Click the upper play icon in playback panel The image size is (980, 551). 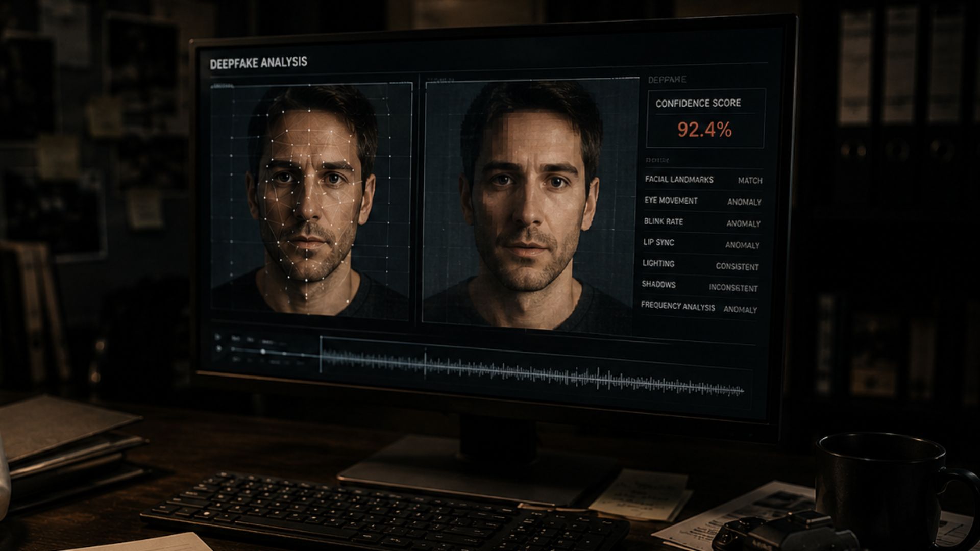(x=218, y=337)
